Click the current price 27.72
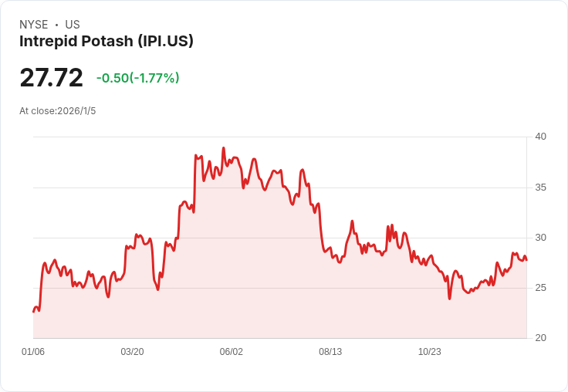Viewport: 568px width, 392px height. 51,78
